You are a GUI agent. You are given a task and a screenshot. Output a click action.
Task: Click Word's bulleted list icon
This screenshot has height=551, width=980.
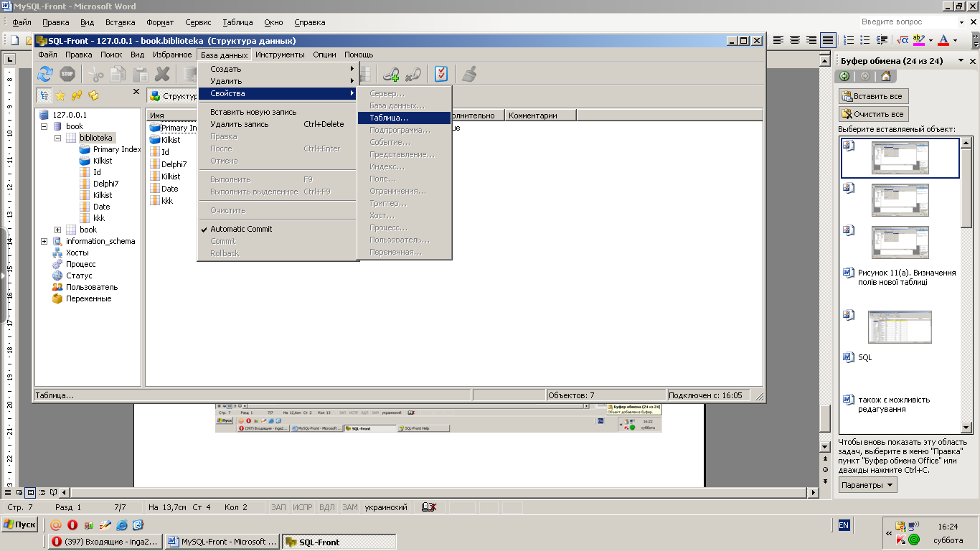tap(865, 40)
